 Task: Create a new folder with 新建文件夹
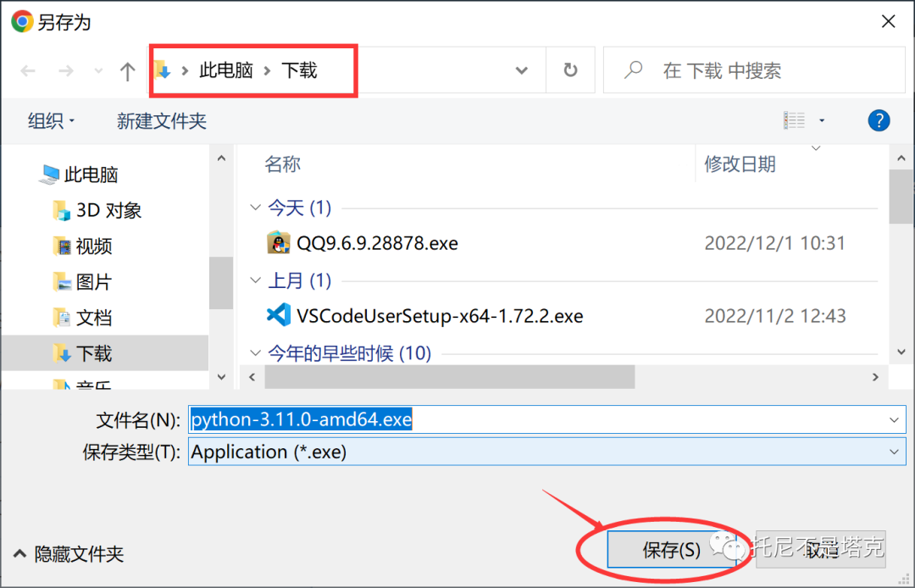click(162, 121)
